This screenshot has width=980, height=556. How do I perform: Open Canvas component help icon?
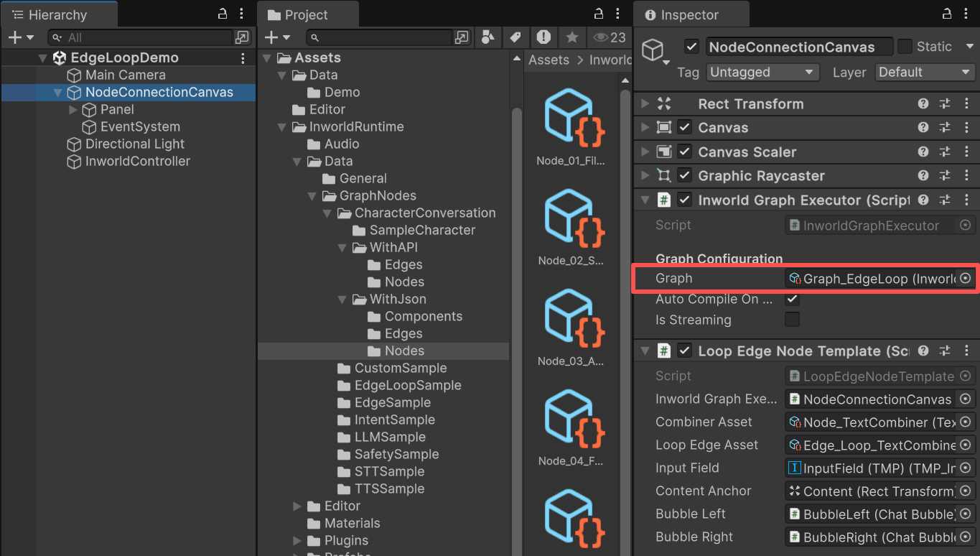tap(923, 128)
